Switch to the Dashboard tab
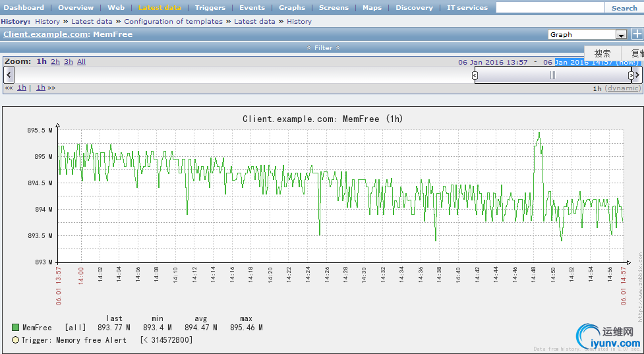 coord(24,7)
